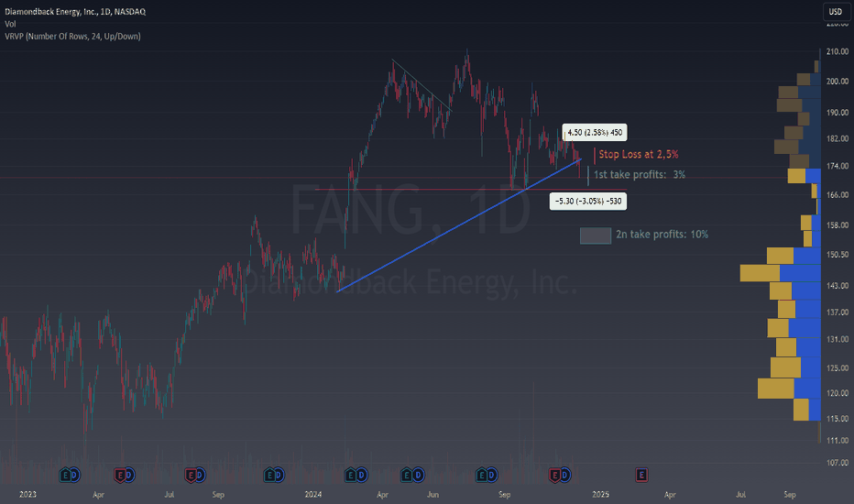Click the 2025 label on time axis
The width and height of the screenshot is (854, 504).
[x=599, y=495]
